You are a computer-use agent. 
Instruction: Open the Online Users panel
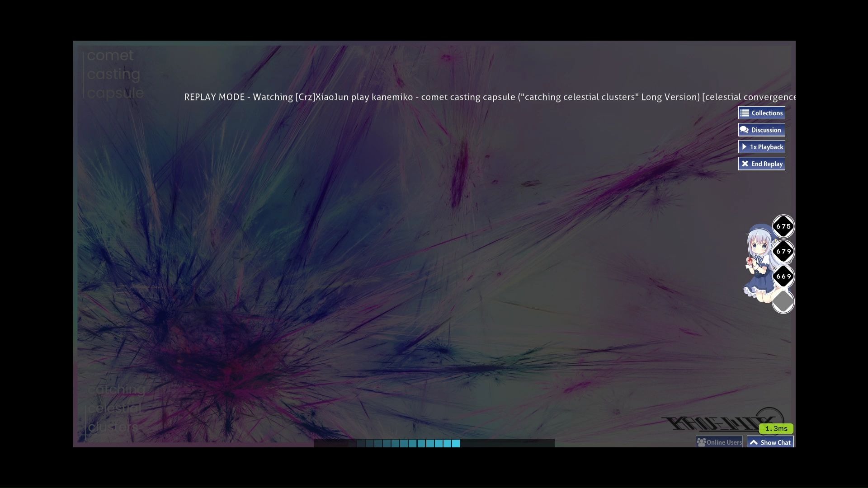click(719, 442)
